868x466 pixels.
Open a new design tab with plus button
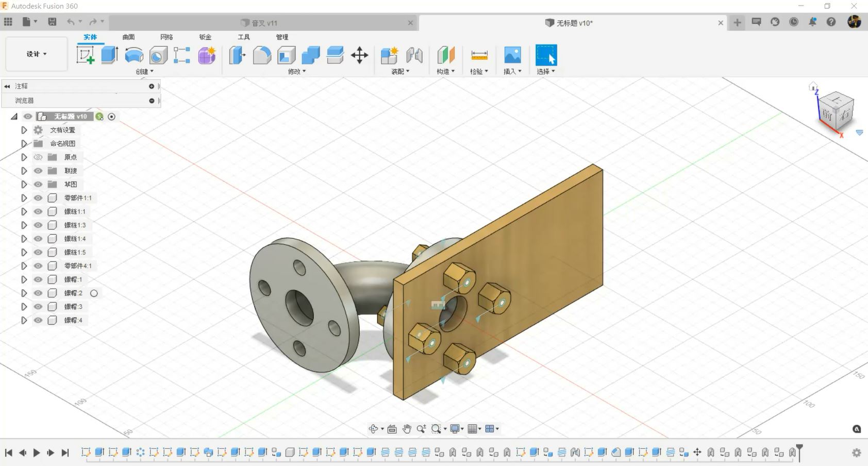pyautogui.click(x=738, y=22)
